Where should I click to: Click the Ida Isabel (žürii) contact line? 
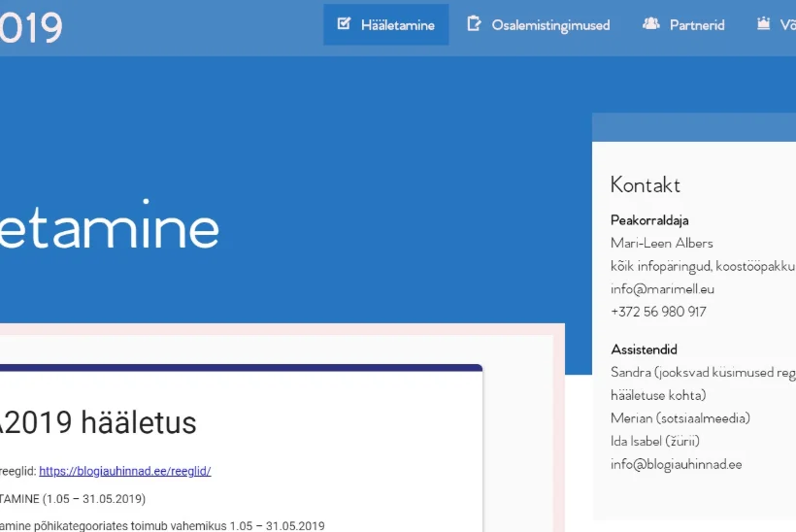tap(655, 442)
